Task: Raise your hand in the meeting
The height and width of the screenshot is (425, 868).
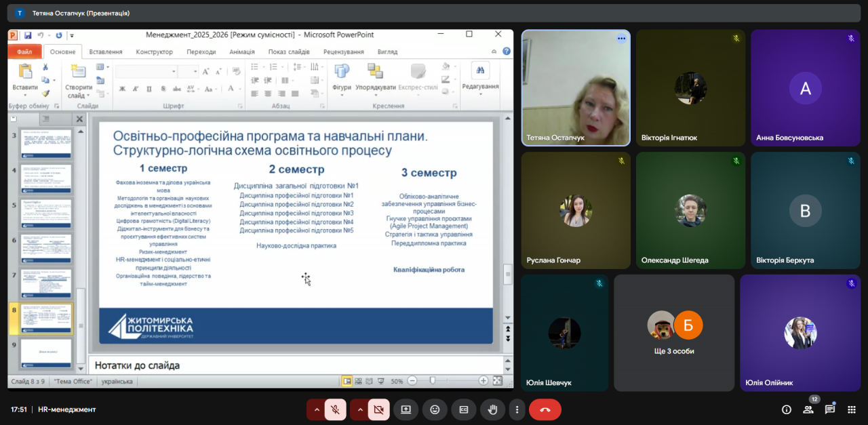Action: pos(493,409)
